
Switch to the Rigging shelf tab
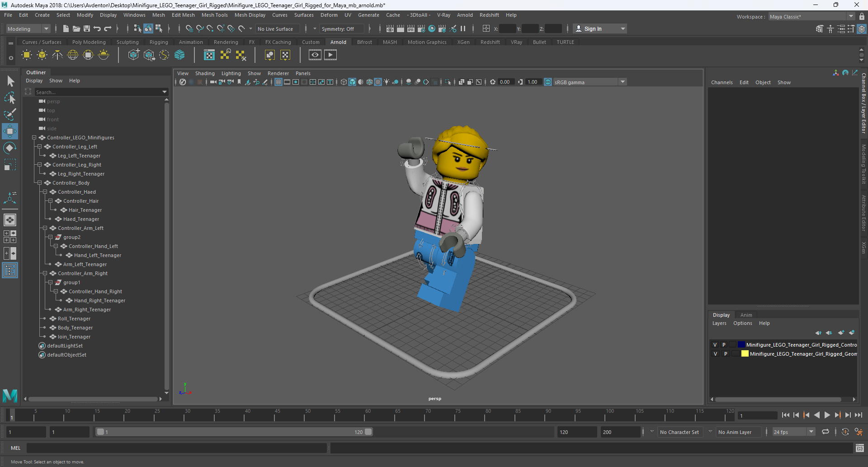coord(159,42)
